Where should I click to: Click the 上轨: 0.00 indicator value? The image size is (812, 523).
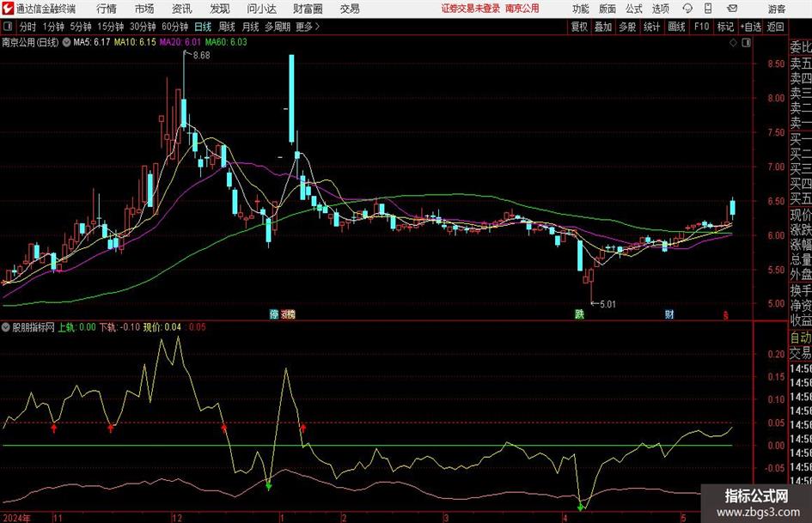[76, 327]
